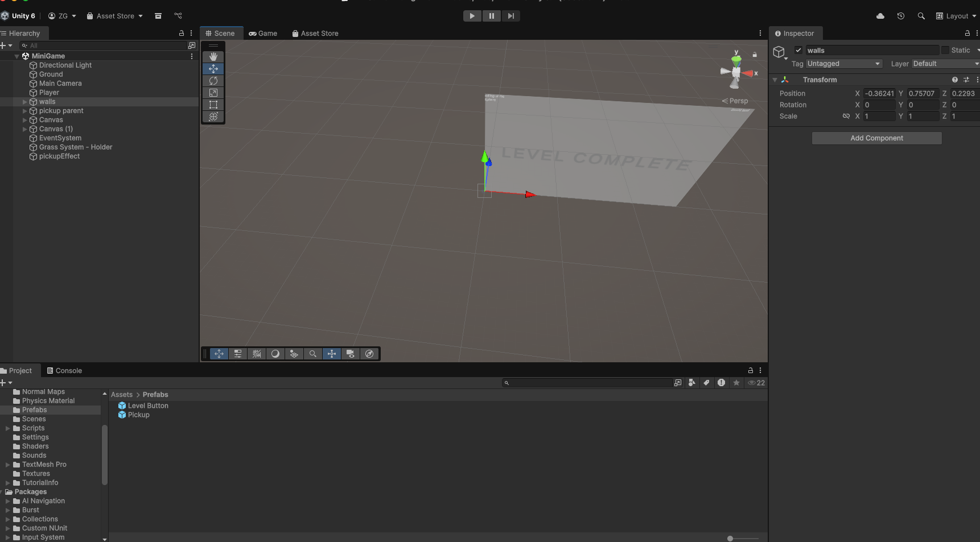The image size is (980, 542).
Task: Click the scene view search magnifier icon
Action: pyautogui.click(x=313, y=354)
